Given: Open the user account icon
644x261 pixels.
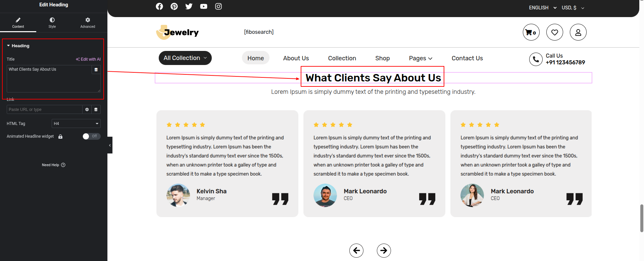Looking at the screenshot, I should tap(578, 32).
